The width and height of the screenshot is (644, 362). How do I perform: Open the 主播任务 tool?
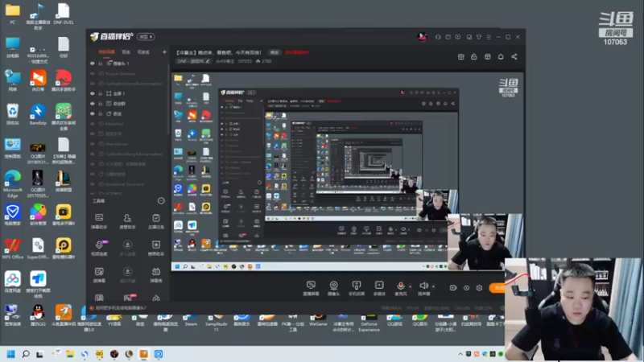point(155,220)
